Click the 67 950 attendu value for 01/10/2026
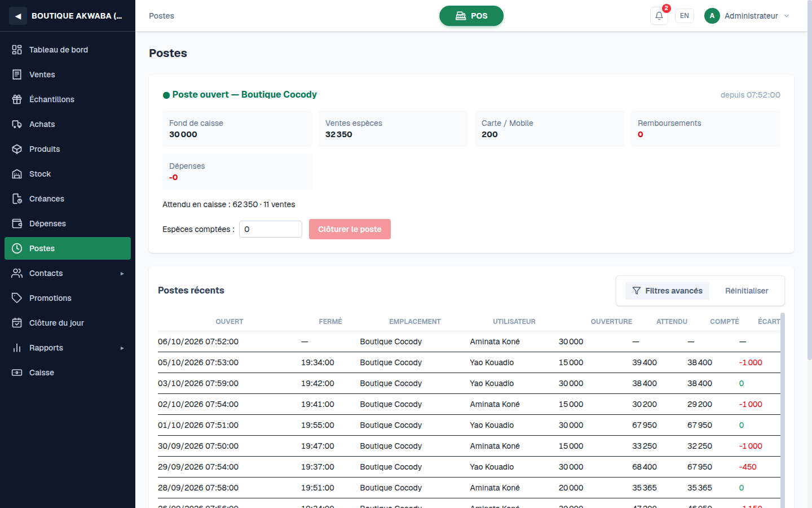Image resolution: width=812 pixels, height=508 pixels. click(x=645, y=425)
